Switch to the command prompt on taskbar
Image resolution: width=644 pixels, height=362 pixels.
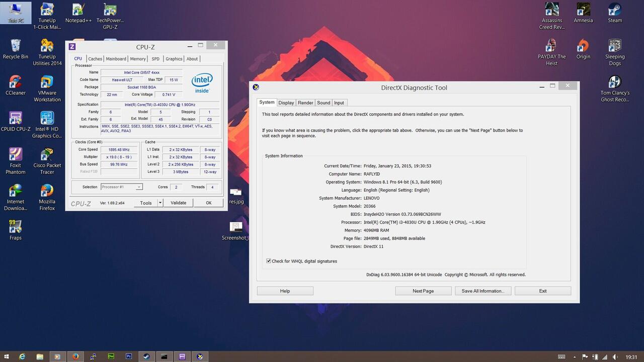(164, 356)
